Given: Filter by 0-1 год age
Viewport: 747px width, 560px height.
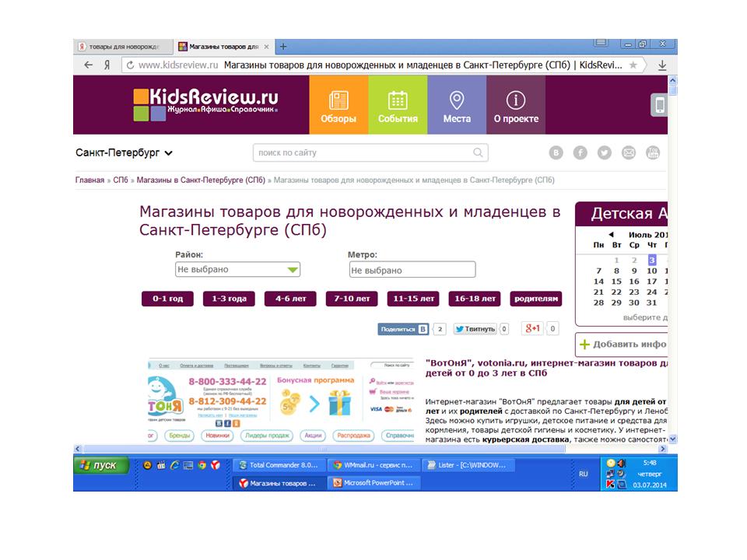Looking at the screenshot, I should 168,299.
